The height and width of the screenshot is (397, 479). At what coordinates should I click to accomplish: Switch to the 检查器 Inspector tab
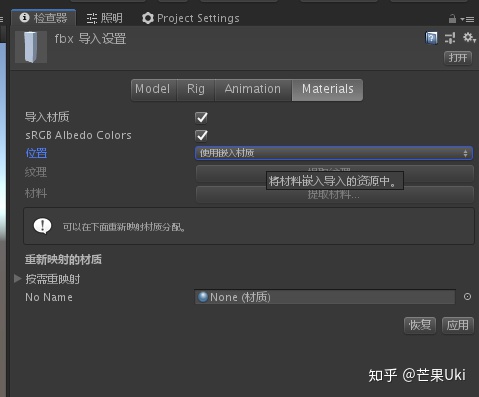44,18
